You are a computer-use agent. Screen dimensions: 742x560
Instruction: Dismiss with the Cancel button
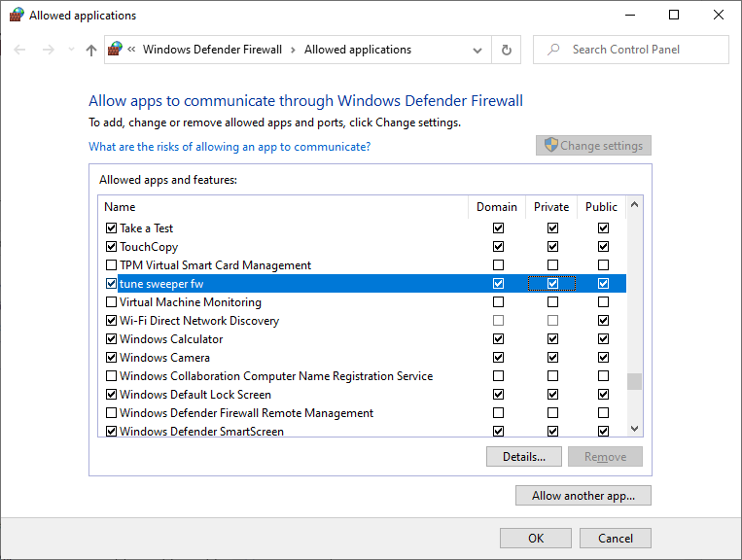616,539
